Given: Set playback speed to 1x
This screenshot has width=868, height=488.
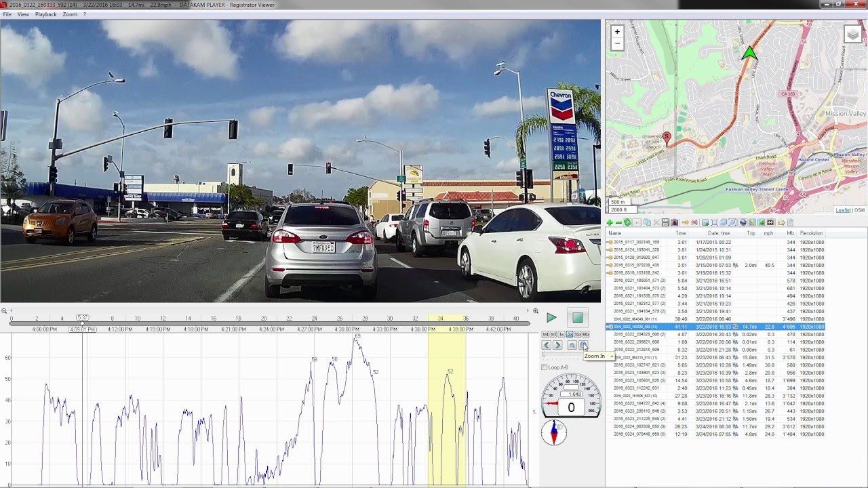Looking at the screenshot, I should click(561, 334).
